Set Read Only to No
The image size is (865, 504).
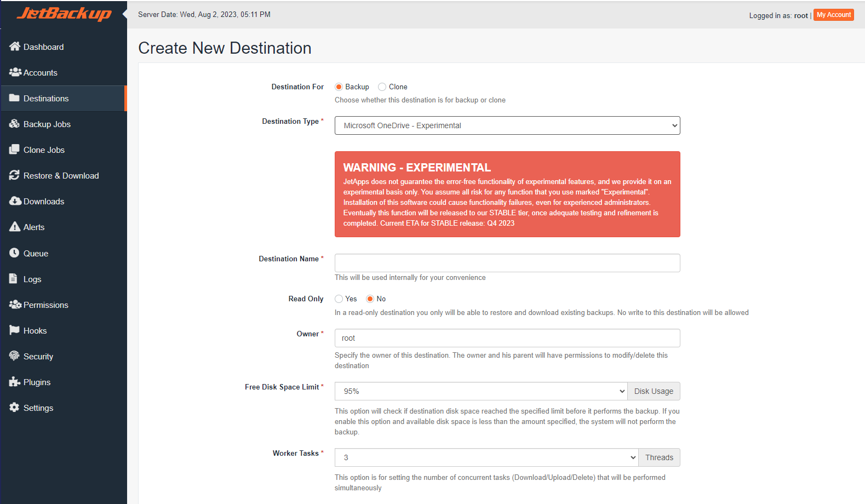click(x=370, y=299)
